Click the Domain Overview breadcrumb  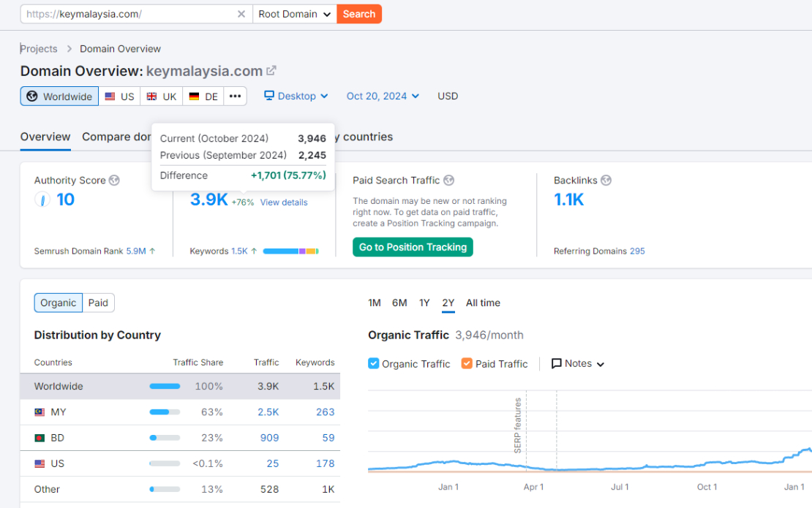click(x=120, y=49)
